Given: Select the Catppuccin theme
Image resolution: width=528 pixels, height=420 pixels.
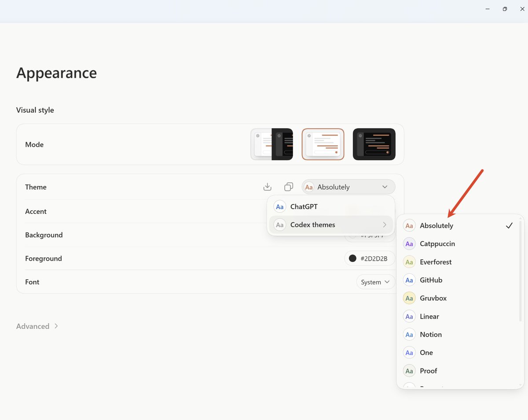Looking at the screenshot, I should click(458, 243).
